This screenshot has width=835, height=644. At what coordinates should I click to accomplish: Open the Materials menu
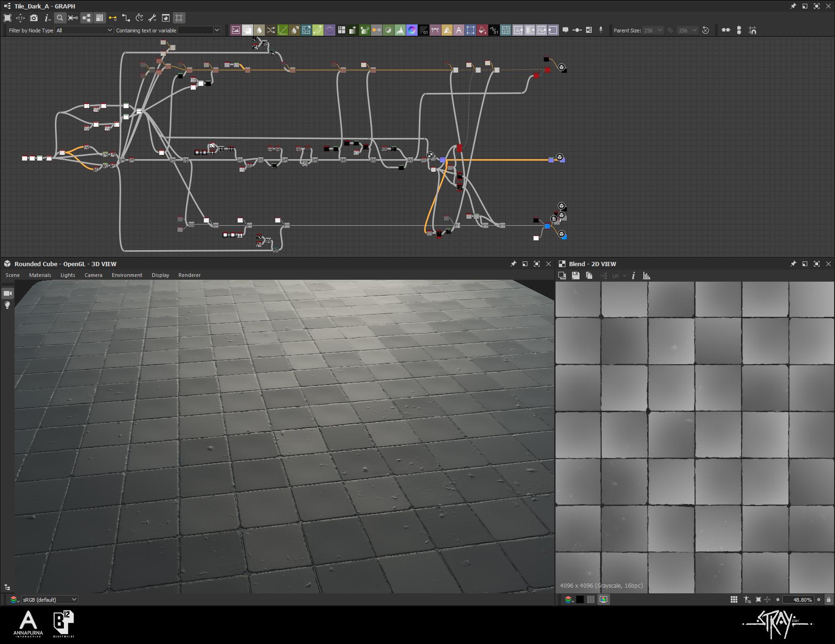pos(40,275)
